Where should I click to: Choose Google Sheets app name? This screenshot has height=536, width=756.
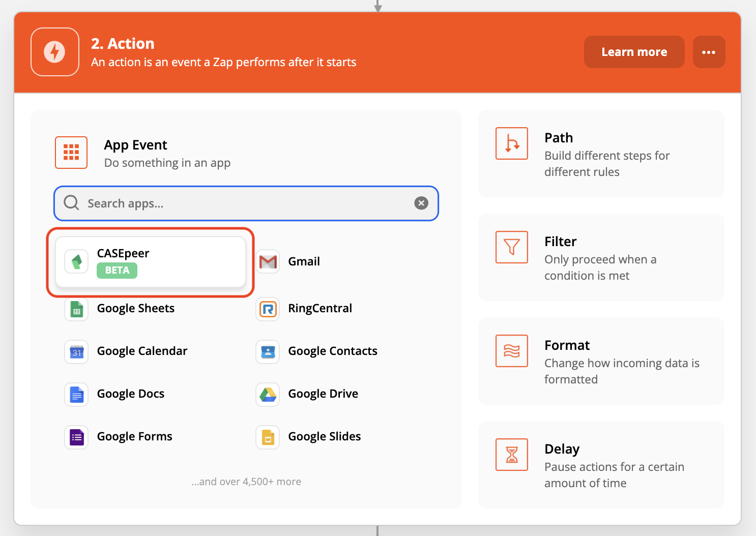[x=136, y=308]
